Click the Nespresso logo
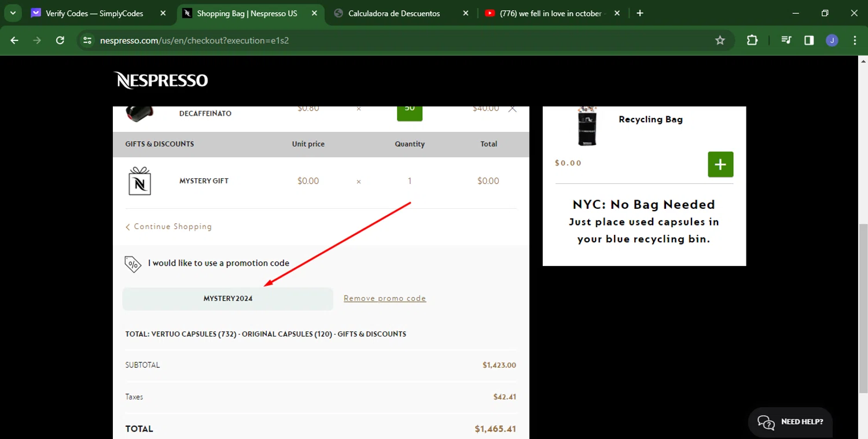Viewport: 868px width, 439px height. 161,80
